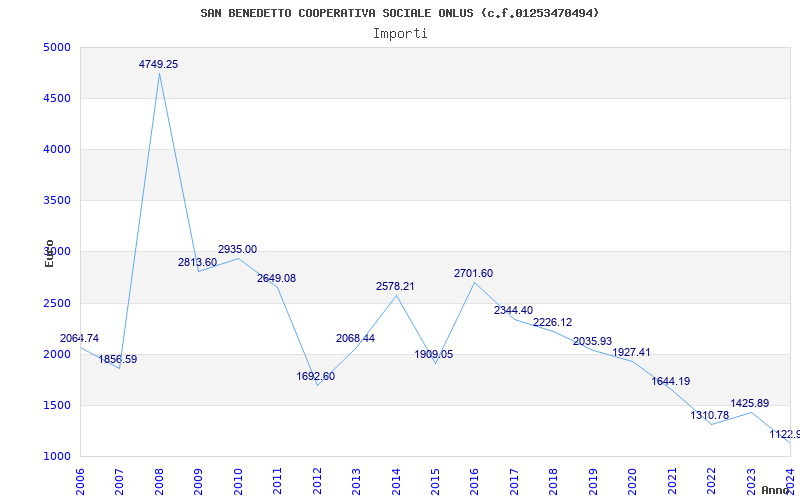Click the y-axis tick 4000
This screenshot has height=500, width=800.
click(x=57, y=149)
